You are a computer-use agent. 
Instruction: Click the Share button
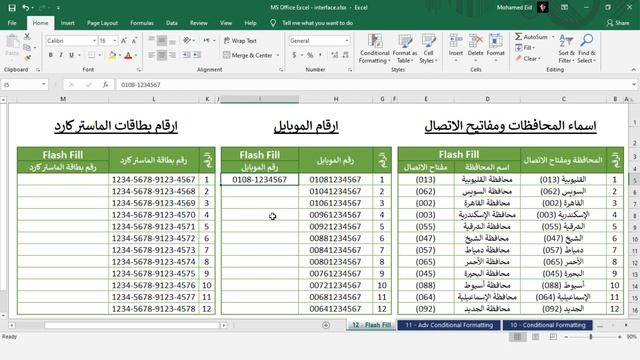618,23
